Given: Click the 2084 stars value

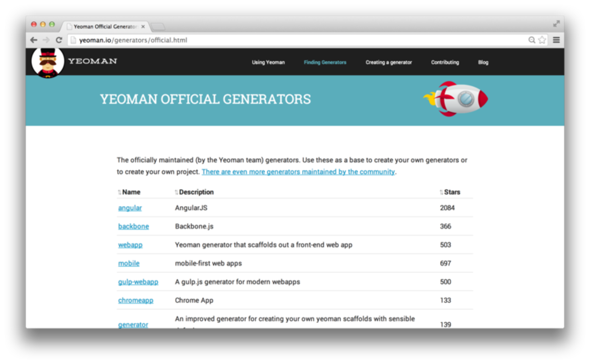Looking at the screenshot, I should point(447,208).
